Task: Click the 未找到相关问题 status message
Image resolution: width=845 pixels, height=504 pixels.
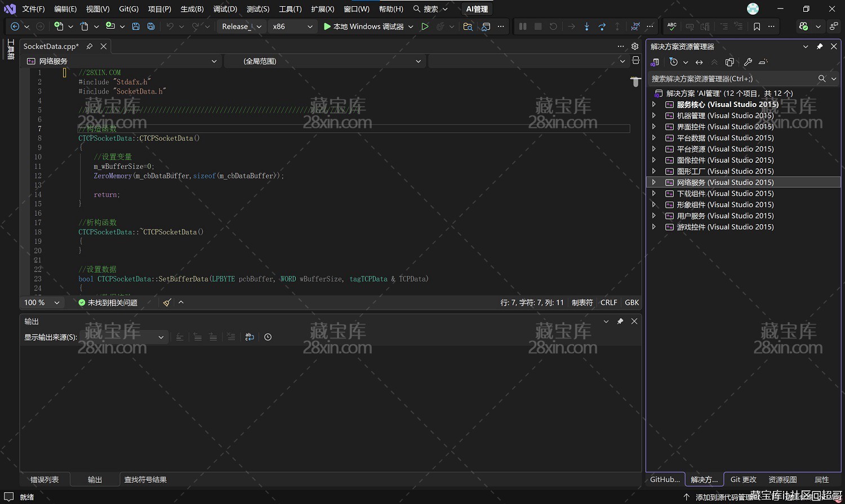Action: coord(113,302)
